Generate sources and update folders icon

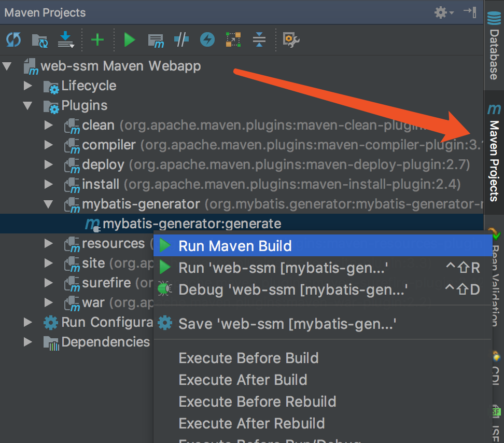[40, 40]
